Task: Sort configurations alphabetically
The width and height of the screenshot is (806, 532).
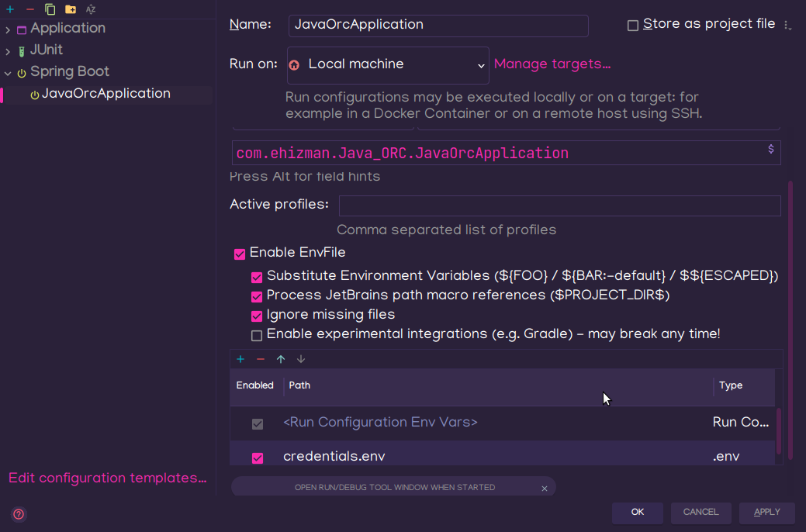Action: pos(91,9)
